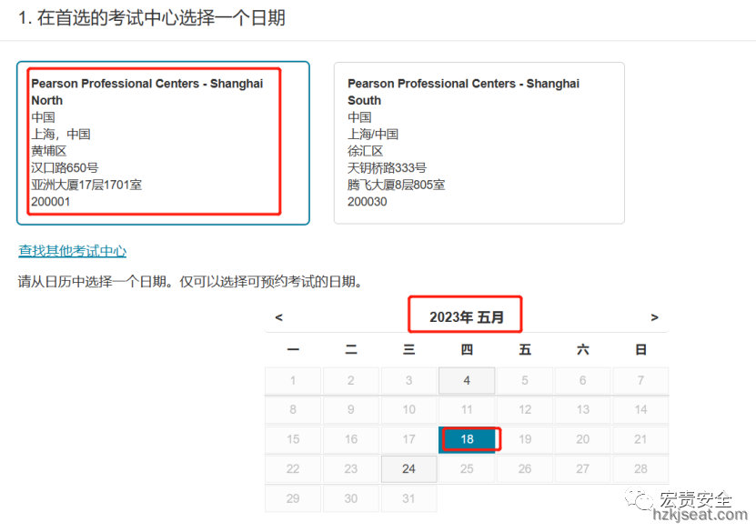Click the 四 weekday column header
This screenshot has height=532, width=756.
467,349
